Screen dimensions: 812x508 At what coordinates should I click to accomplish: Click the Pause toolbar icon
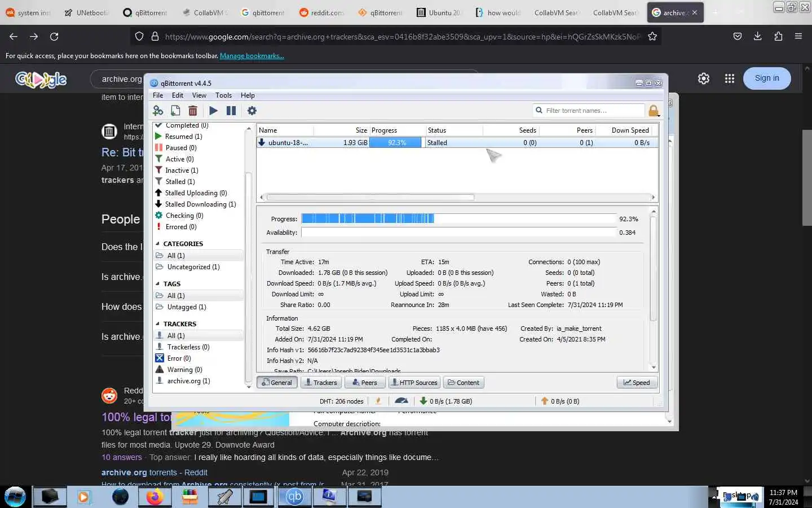pyautogui.click(x=231, y=111)
